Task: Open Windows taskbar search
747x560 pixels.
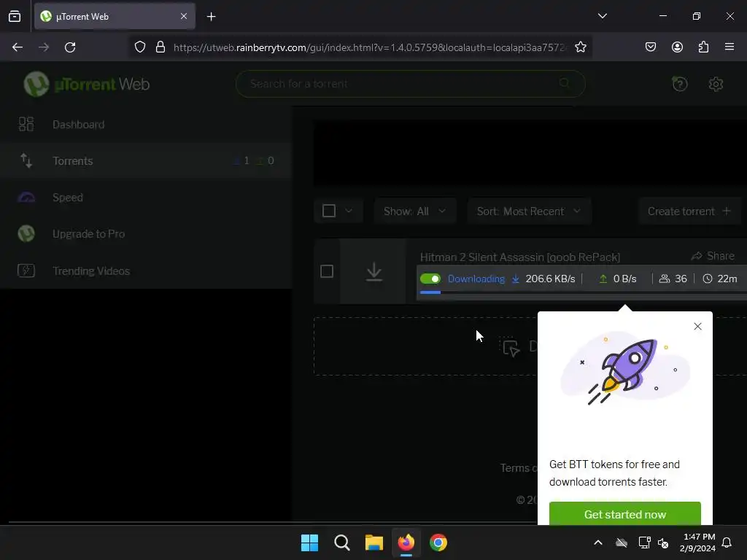Action: click(x=341, y=542)
